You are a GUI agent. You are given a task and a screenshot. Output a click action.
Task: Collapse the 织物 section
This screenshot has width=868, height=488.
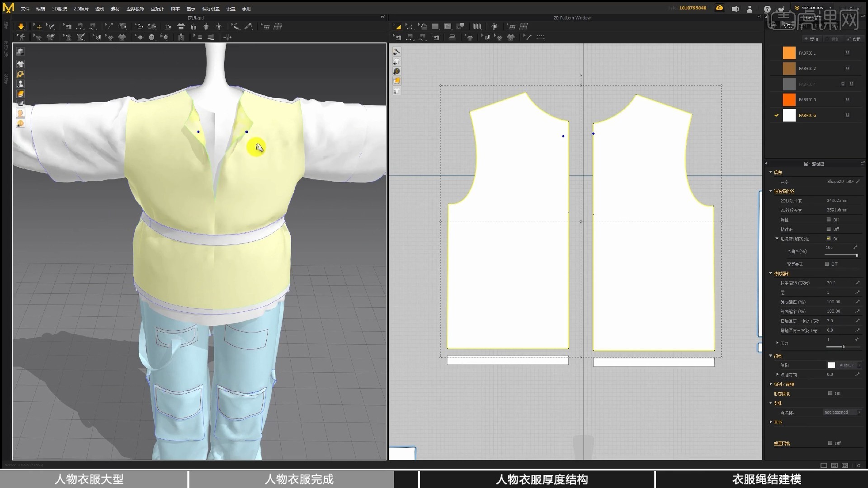coord(771,356)
